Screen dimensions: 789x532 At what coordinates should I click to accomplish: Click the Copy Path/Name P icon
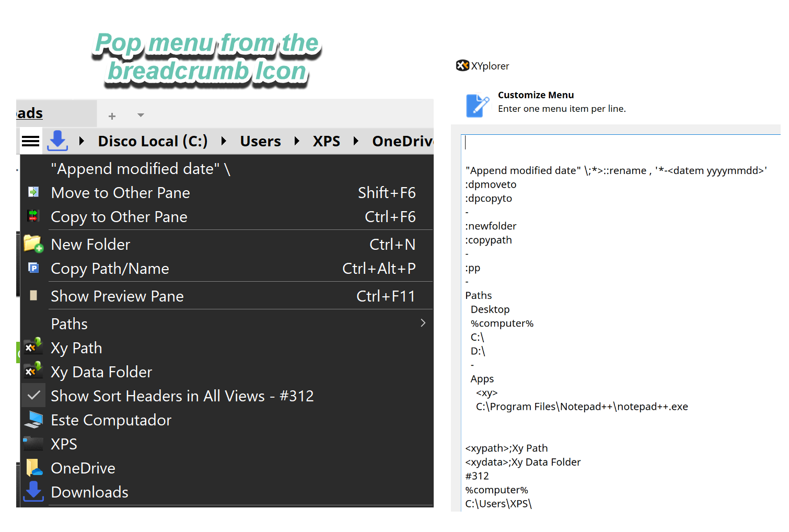(x=33, y=268)
